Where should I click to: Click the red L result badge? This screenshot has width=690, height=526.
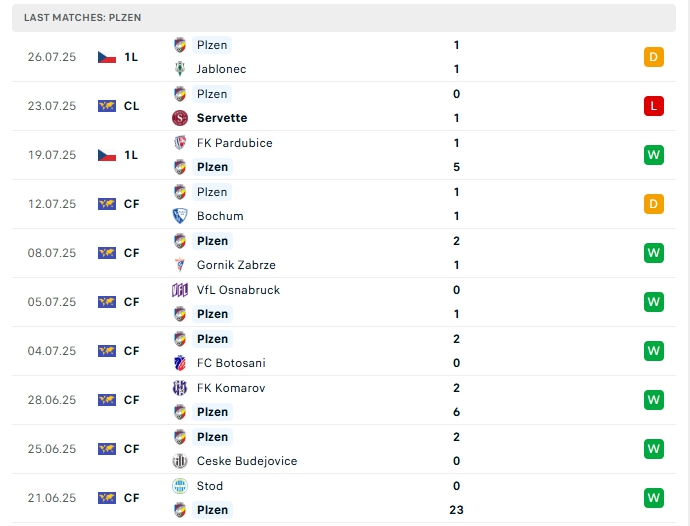pos(653,106)
